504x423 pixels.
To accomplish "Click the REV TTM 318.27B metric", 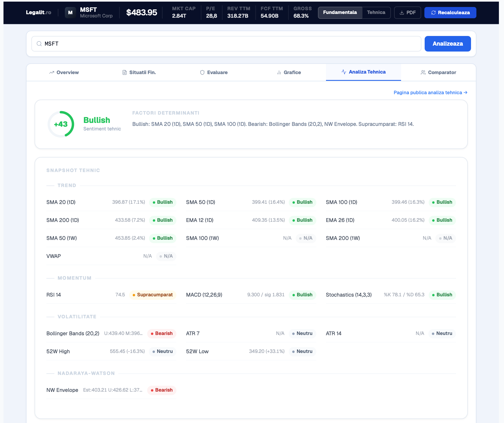I will (x=239, y=12).
